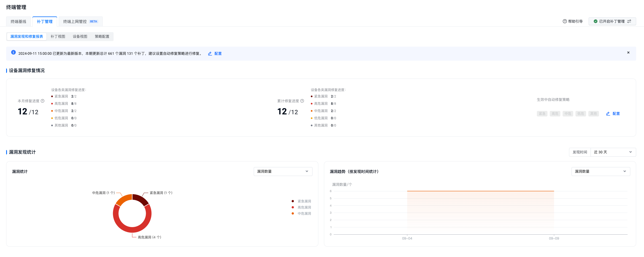Open the 终端上网管控 BETA tab

click(80, 22)
